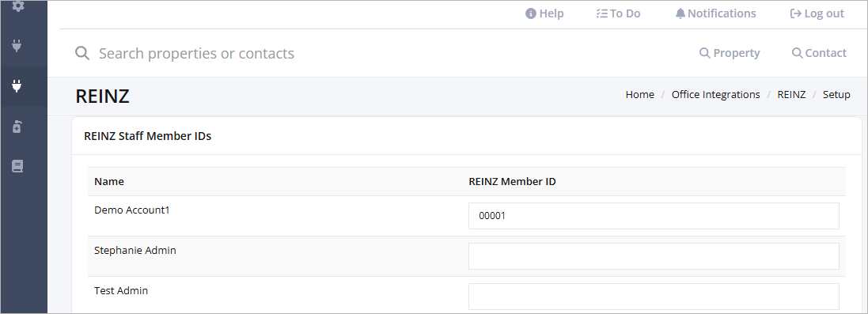
Task: Click Test Admin's Member ID field
Action: tap(654, 297)
